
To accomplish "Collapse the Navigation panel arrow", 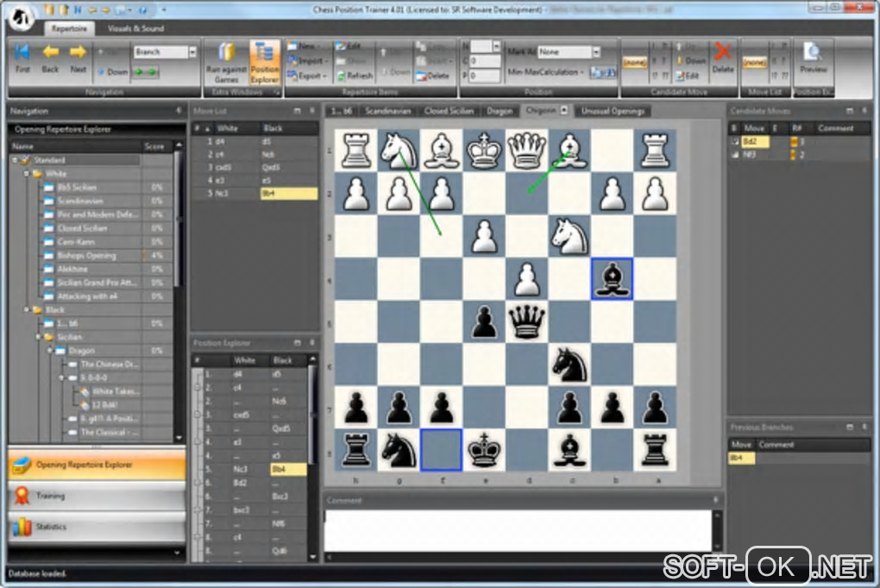I will tap(179, 110).
